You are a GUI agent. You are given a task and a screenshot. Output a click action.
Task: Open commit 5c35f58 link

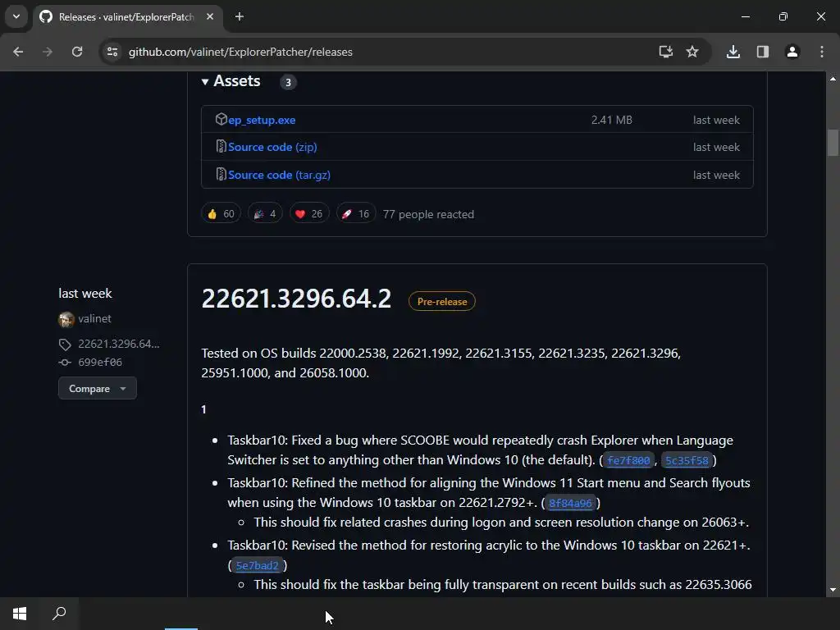pyautogui.click(x=687, y=460)
